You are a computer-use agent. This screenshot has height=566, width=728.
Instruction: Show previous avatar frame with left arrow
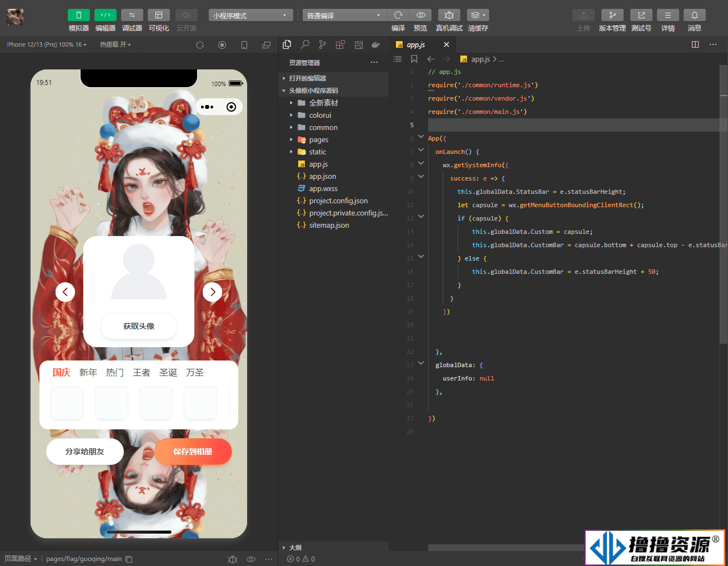pos(65,292)
